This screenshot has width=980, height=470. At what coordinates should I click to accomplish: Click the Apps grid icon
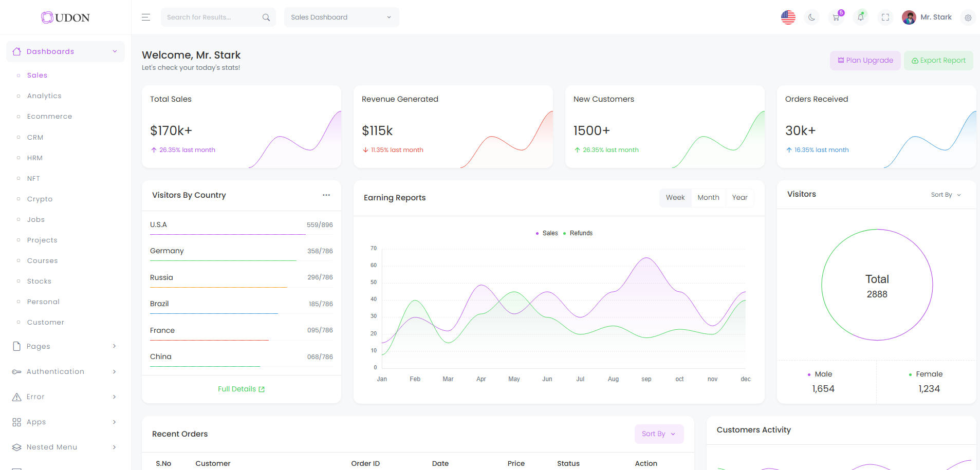pyautogui.click(x=17, y=422)
